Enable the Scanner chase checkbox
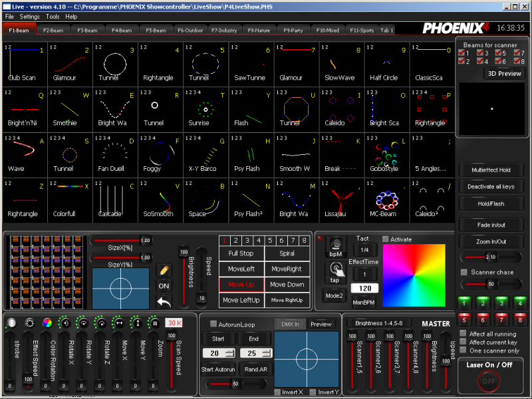The image size is (532, 399). tap(464, 272)
